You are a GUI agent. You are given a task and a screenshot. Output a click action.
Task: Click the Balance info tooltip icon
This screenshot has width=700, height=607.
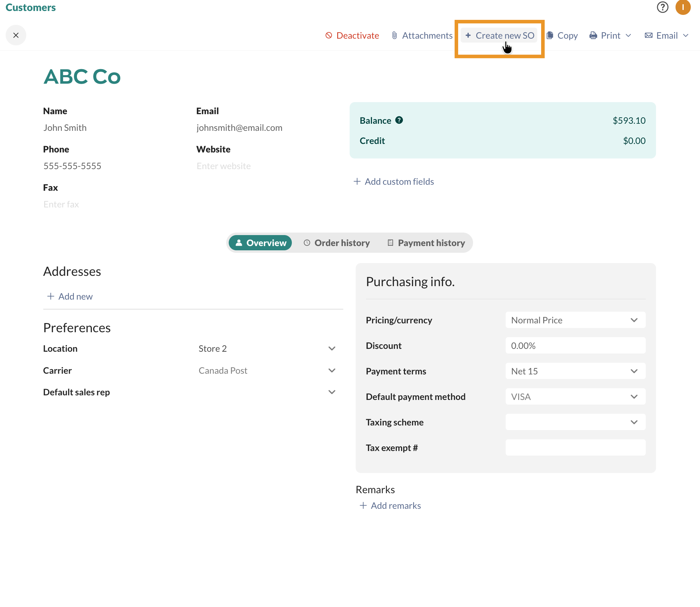click(399, 120)
